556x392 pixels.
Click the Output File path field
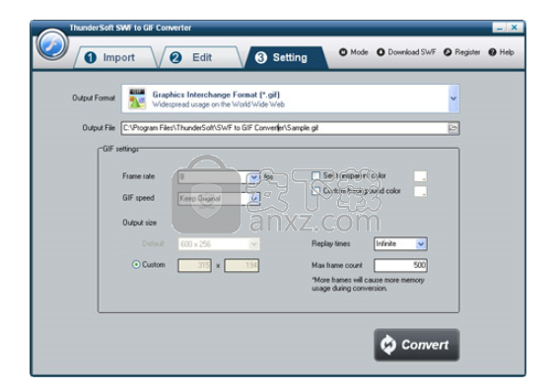284,128
